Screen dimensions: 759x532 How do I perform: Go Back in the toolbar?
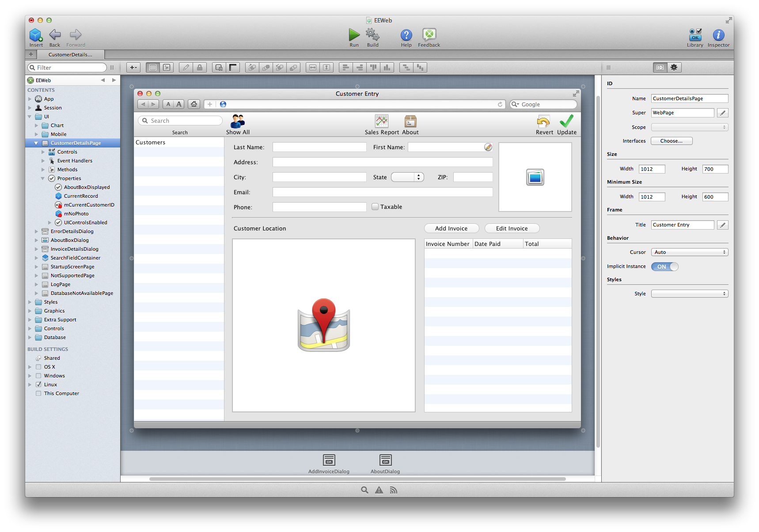pos(55,34)
